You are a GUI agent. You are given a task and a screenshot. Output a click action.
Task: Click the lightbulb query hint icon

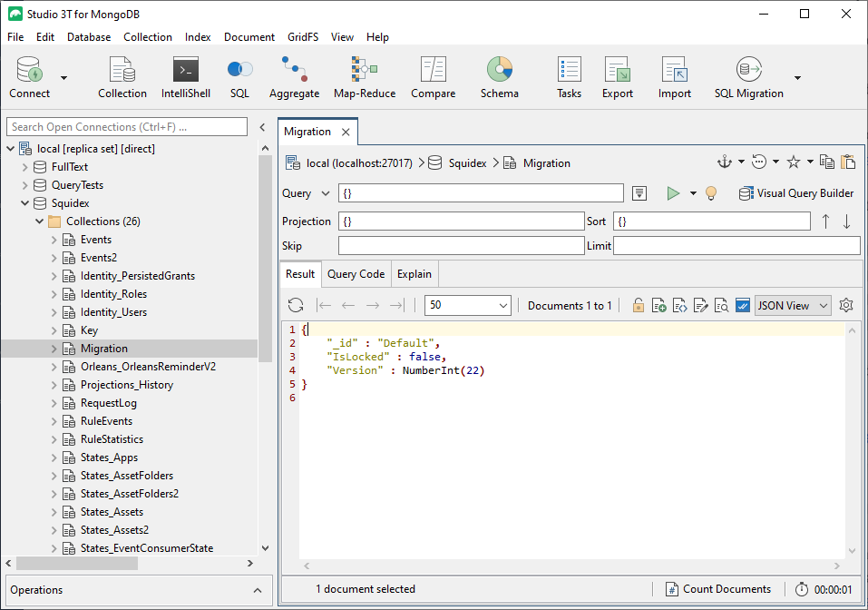click(711, 193)
